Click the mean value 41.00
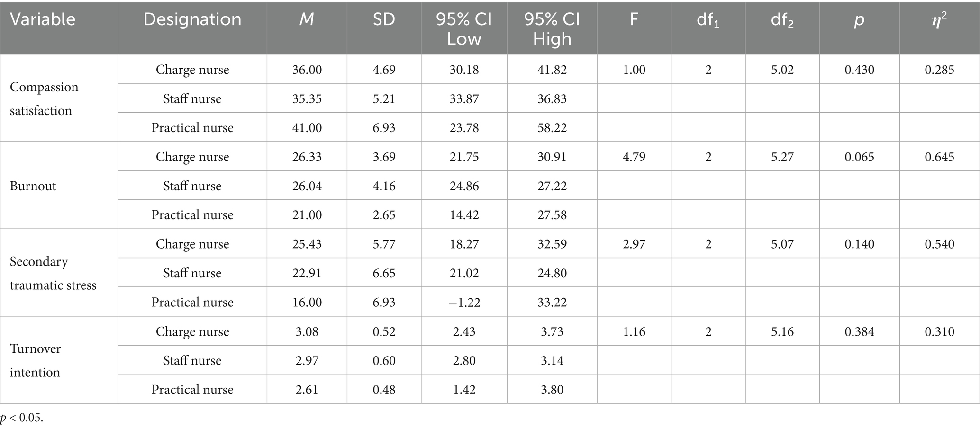980x428 pixels. tap(307, 127)
